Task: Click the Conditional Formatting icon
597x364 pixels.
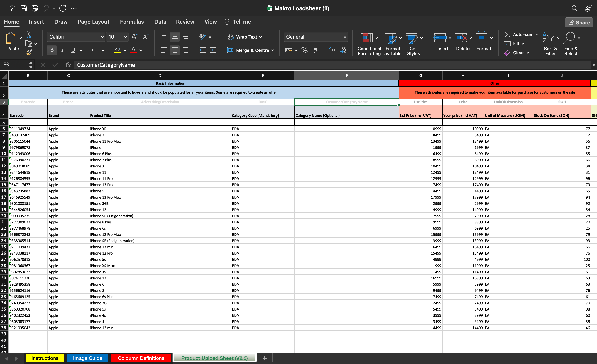Action: (367, 38)
